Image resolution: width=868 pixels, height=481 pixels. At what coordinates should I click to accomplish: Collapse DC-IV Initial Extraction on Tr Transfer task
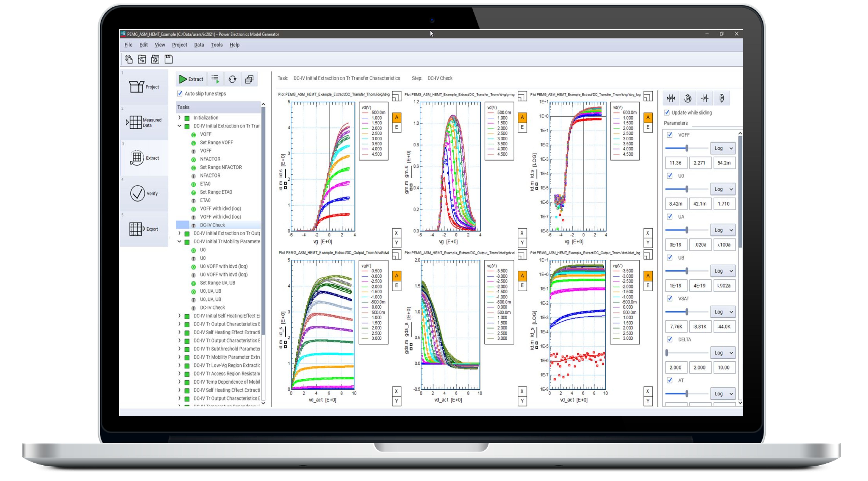click(179, 126)
